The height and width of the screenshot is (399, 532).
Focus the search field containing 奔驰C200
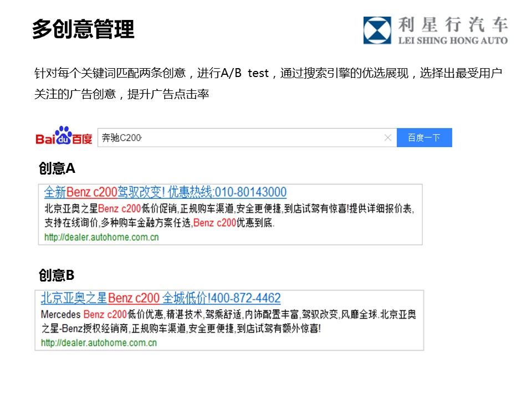(x=238, y=137)
